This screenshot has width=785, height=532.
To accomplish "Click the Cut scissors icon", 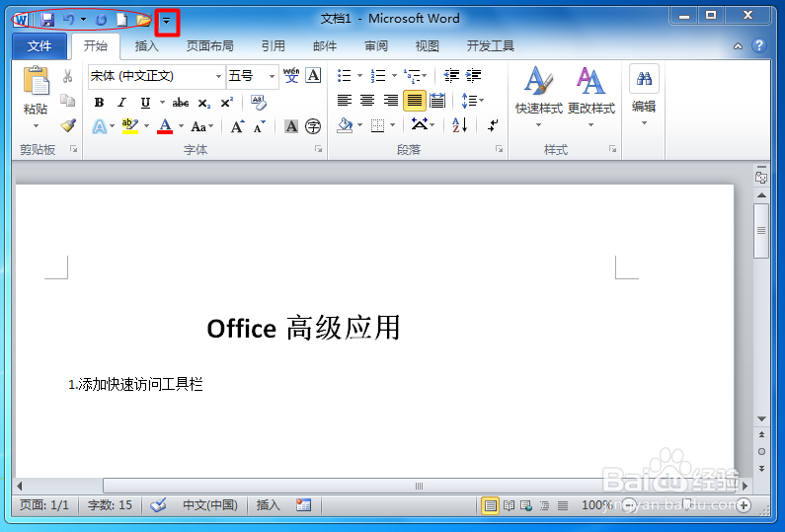I will (x=67, y=76).
